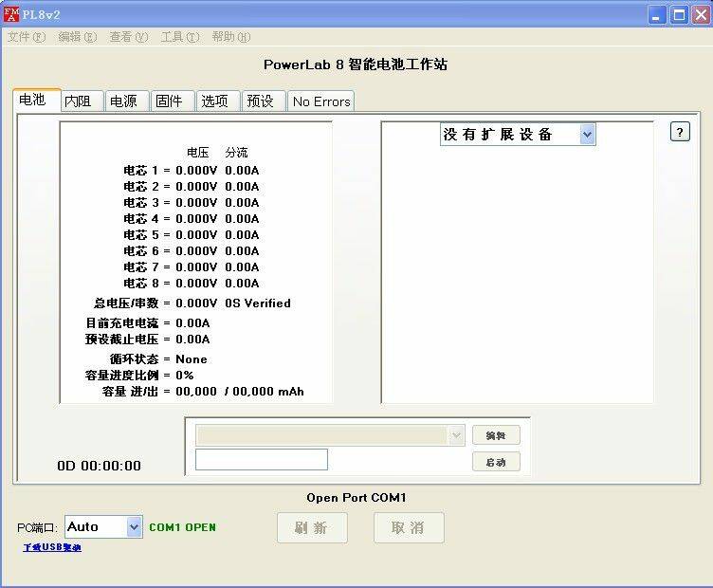Select the 电芯 2 voltage reading
This screenshot has width=713, height=588.
(196, 187)
